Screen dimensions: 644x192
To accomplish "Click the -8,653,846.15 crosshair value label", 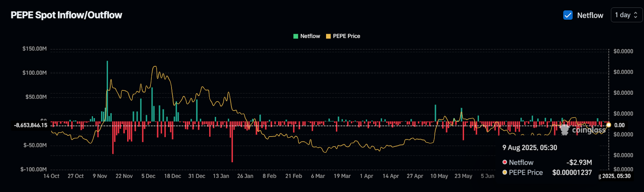I will pyautogui.click(x=31, y=125).
